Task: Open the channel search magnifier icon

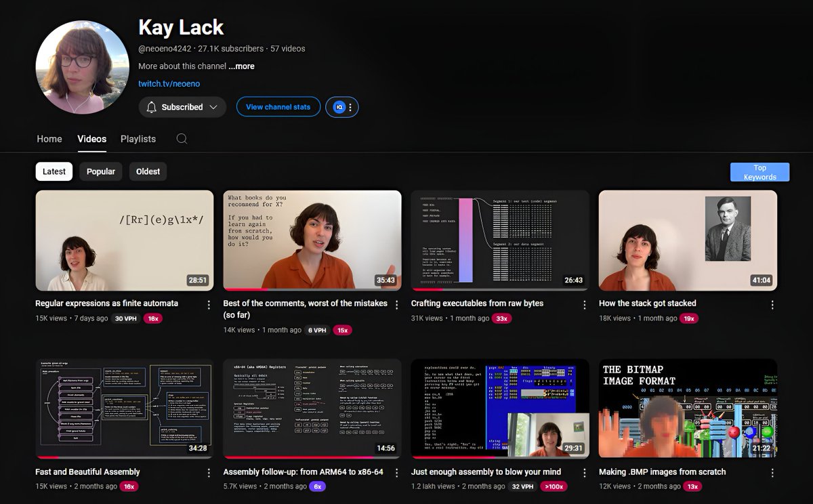Action: [182, 139]
